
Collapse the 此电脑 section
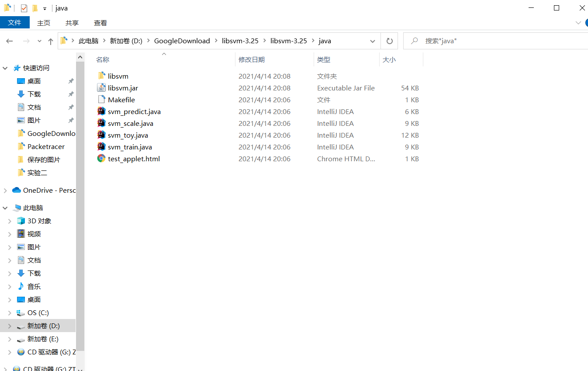point(5,208)
